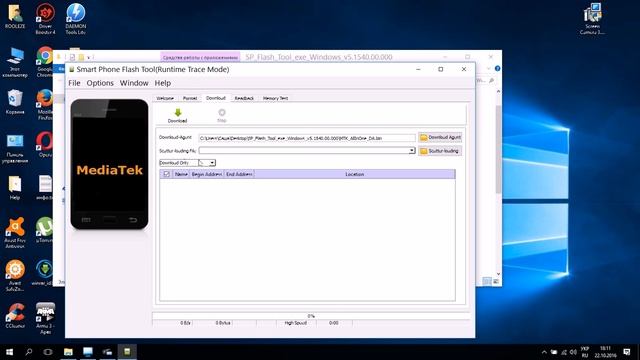Viewport: 640px width, 360px height.
Task: Select the Download tab
Action: pos(216,98)
